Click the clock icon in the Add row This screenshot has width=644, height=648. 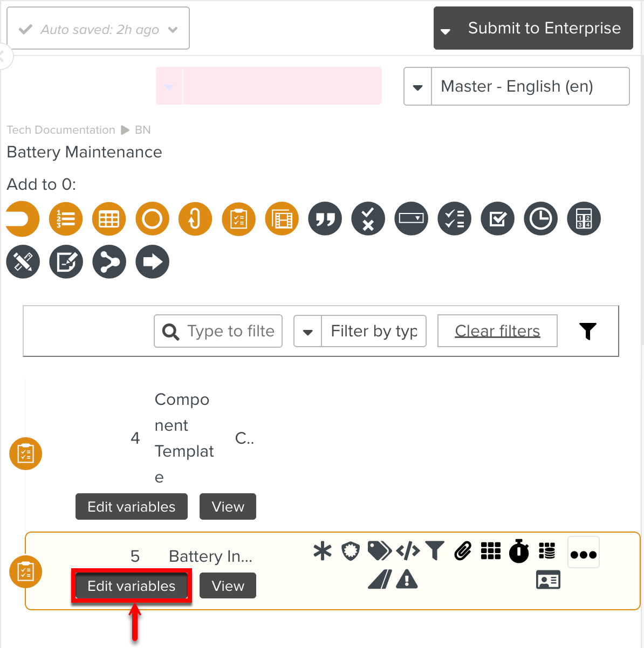pos(540,219)
